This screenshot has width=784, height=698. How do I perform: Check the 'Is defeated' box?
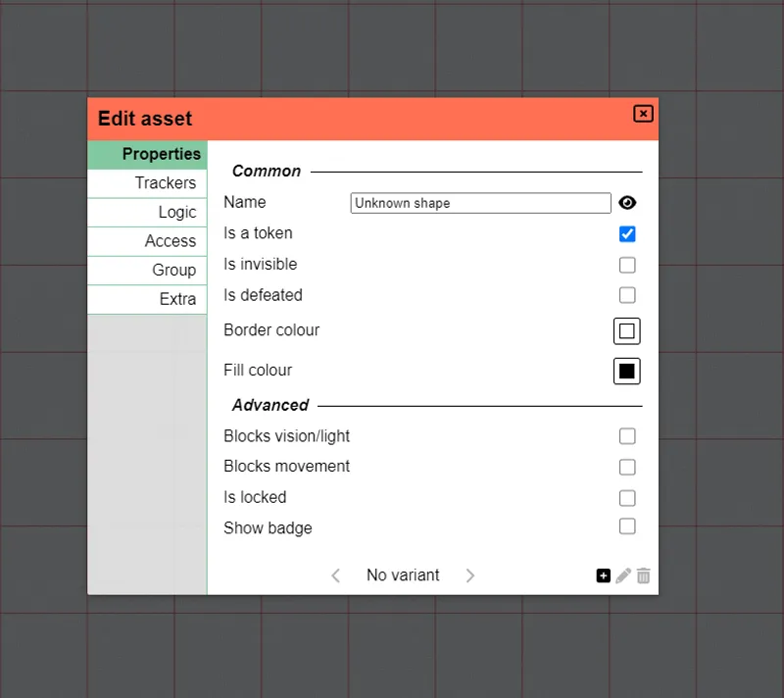point(627,295)
